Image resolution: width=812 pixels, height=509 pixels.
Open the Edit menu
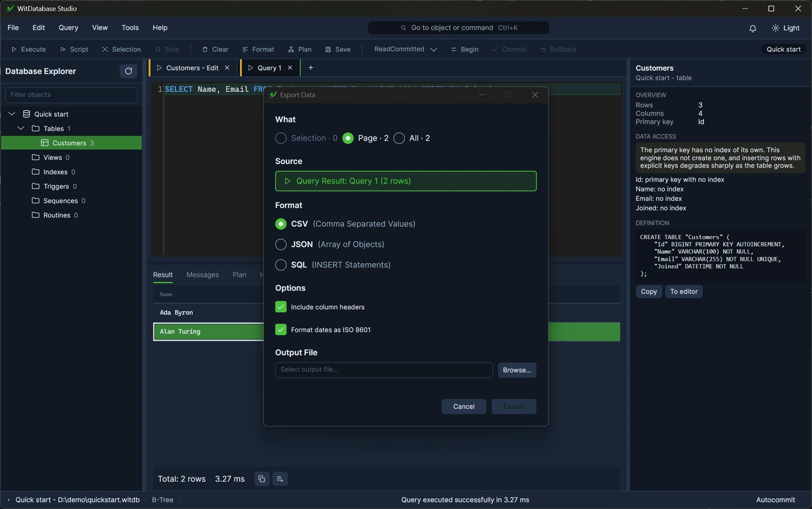38,28
